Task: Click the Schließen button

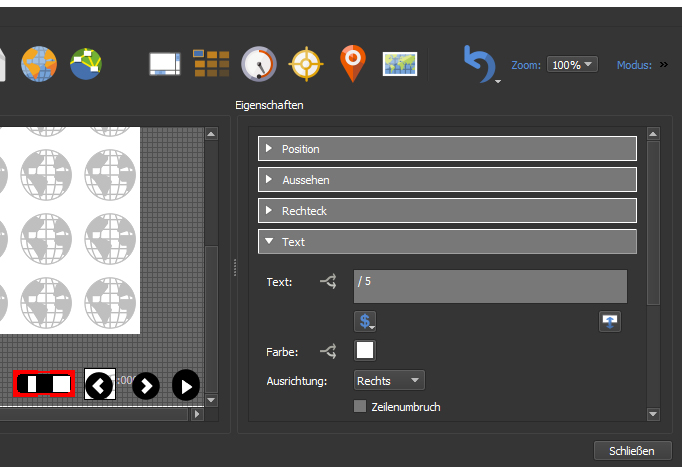Action: pyautogui.click(x=632, y=451)
